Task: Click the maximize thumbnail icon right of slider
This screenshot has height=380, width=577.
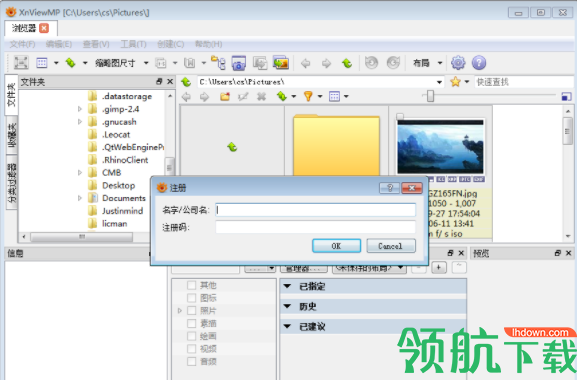Action: pos(566,97)
